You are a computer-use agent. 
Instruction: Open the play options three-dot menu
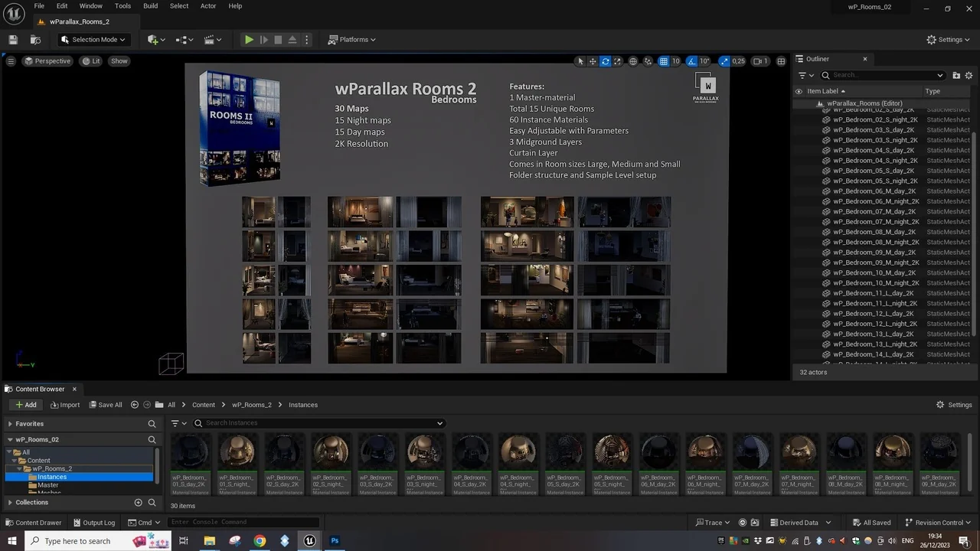click(x=307, y=40)
